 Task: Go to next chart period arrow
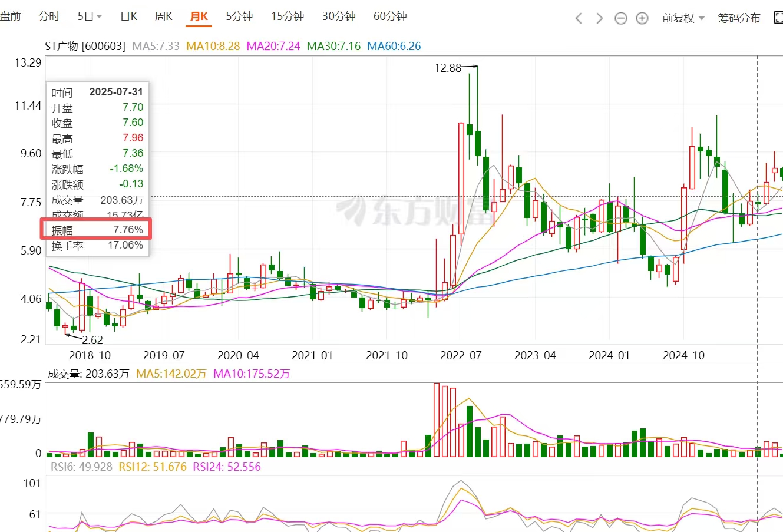(600, 18)
